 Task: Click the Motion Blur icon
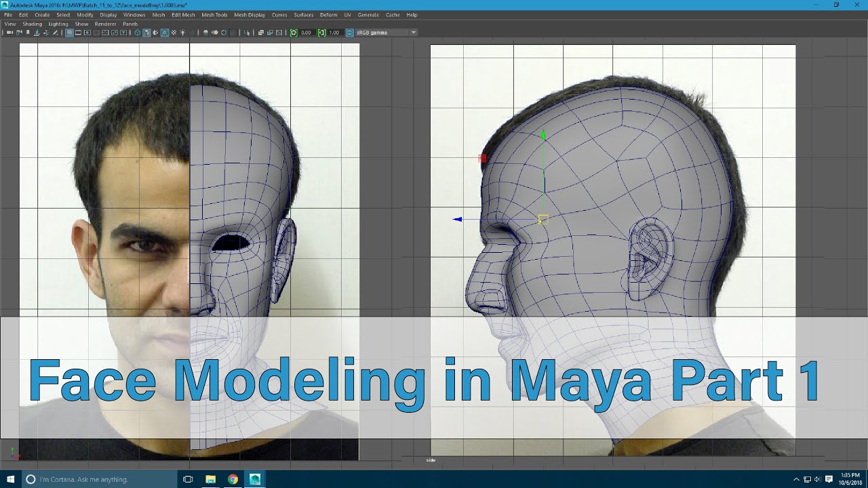(x=215, y=33)
